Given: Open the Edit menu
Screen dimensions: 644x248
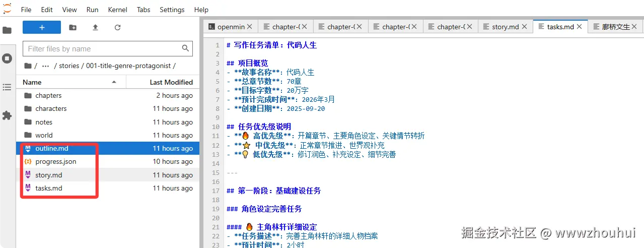Looking at the screenshot, I should click(x=47, y=10).
